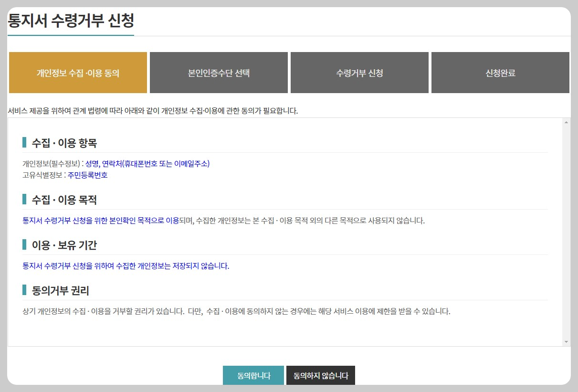
Task: Select the 신청완료 step tab
Action: 500,73
